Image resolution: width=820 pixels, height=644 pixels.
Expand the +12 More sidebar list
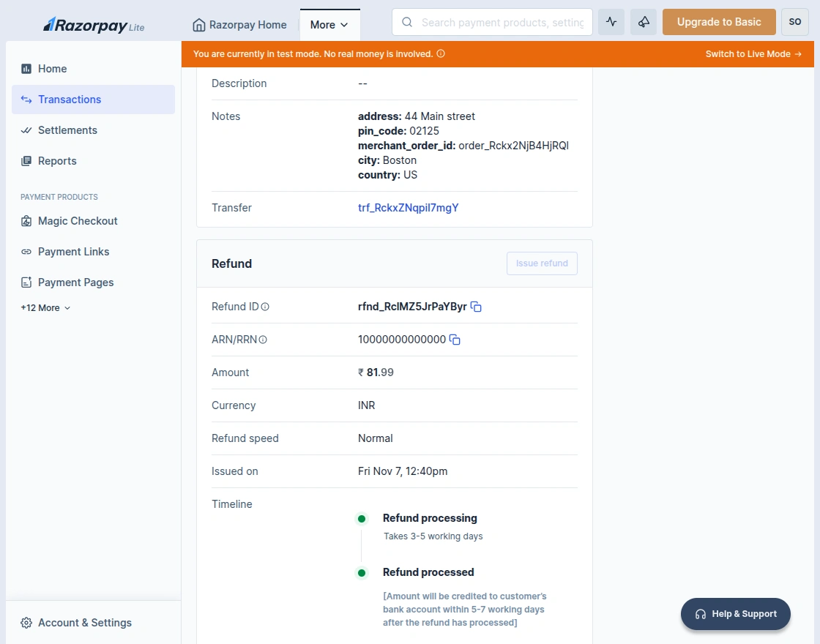(45, 307)
